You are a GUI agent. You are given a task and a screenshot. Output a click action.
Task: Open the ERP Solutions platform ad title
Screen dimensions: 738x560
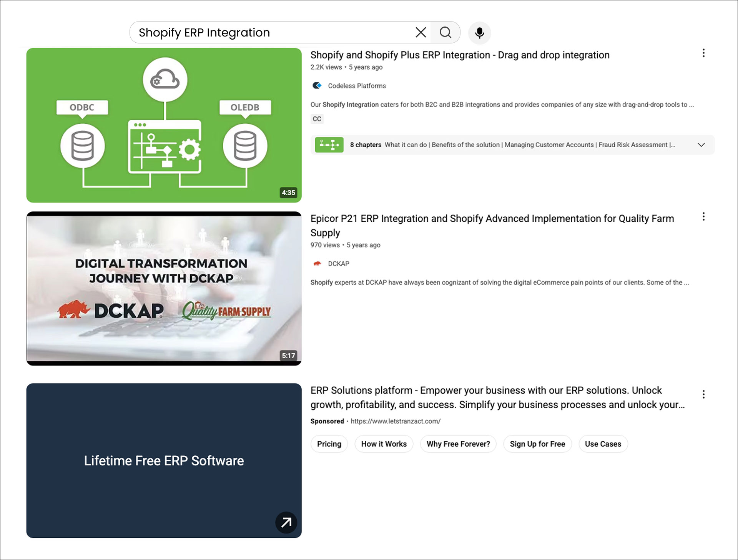coord(497,397)
